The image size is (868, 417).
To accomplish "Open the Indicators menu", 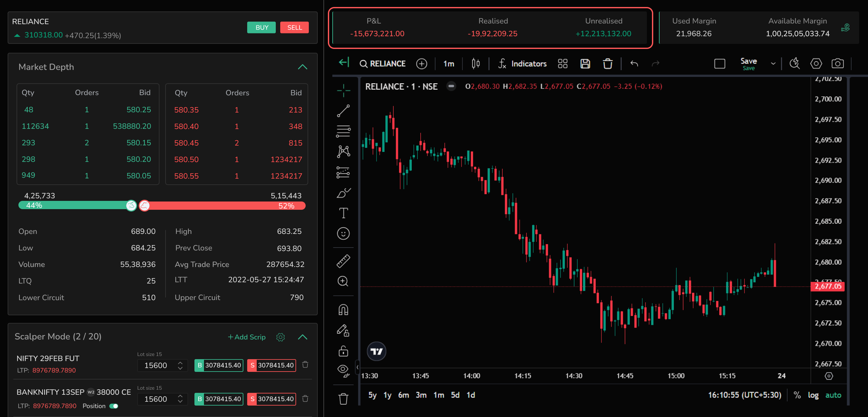I will pyautogui.click(x=522, y=64).
